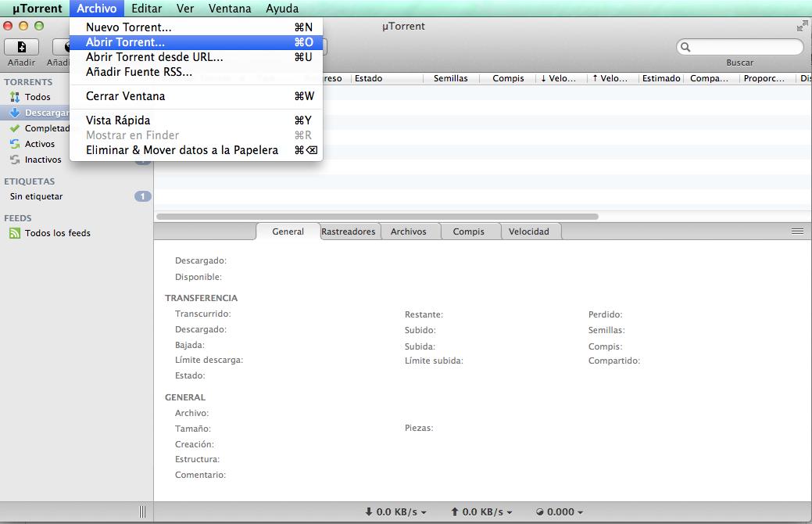Click the detail panel options lines icon
Screen dimensions: 812x524
pos(797,231)
